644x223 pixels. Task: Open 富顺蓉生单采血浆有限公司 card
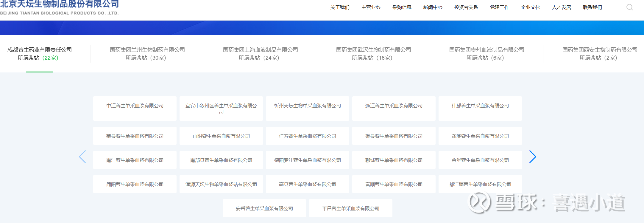click(x=394, y=184)
